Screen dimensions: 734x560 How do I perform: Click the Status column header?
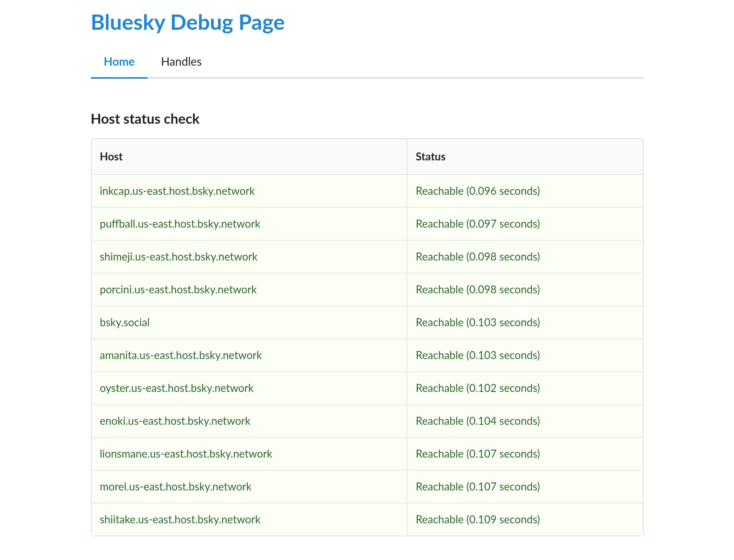tap(525, 157)
